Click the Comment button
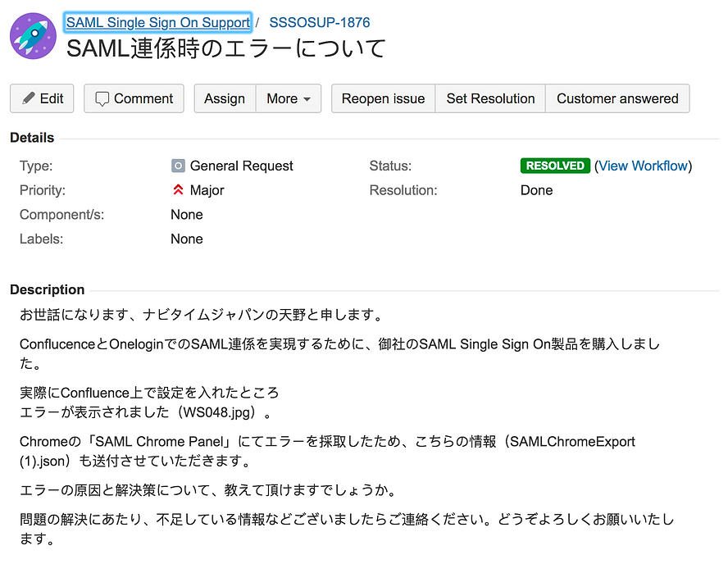728x573 pixels. pyautogui.click(x=134, y=98)
